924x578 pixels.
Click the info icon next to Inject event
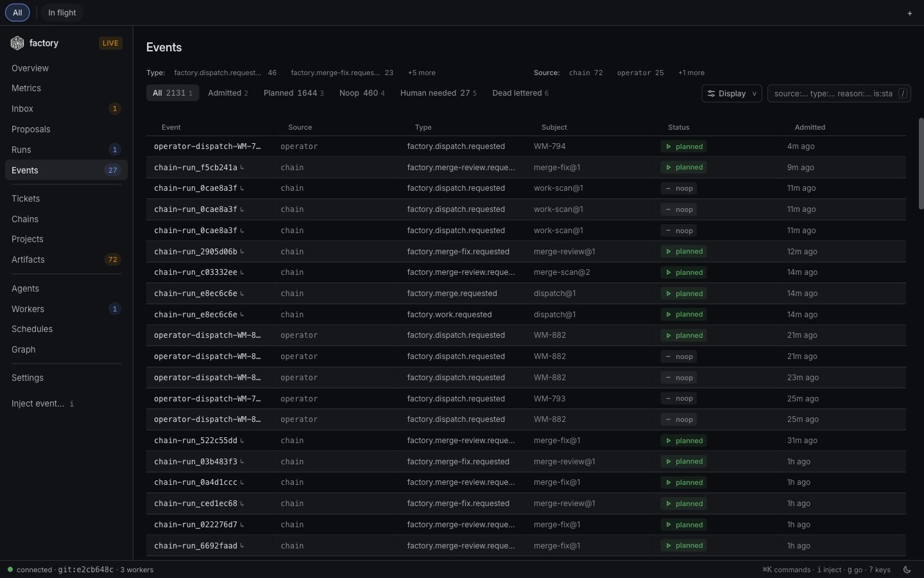point(72,404)
